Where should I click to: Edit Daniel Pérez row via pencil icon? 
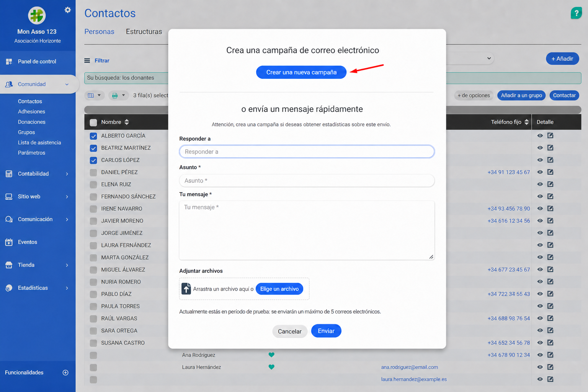pyautogui.click(x=550, y=172)
